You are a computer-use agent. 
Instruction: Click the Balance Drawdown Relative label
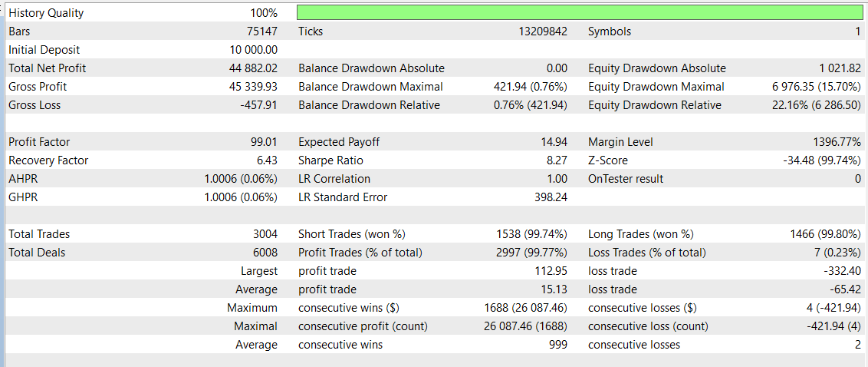(369, 105)
